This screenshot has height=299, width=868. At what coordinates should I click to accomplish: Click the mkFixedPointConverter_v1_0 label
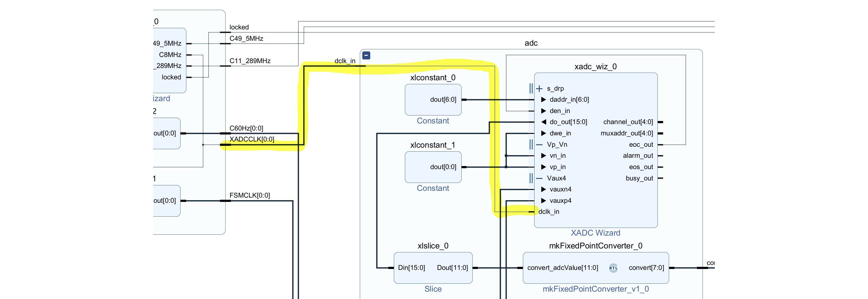point(596,289)
